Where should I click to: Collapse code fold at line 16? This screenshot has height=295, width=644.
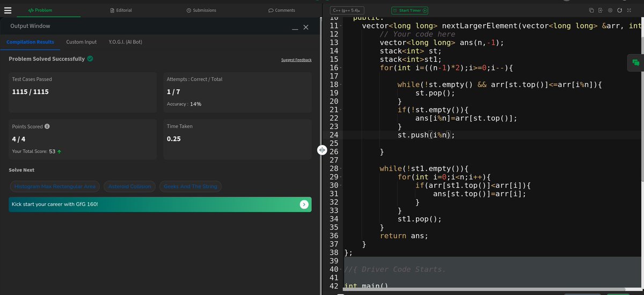coord(340,68)
